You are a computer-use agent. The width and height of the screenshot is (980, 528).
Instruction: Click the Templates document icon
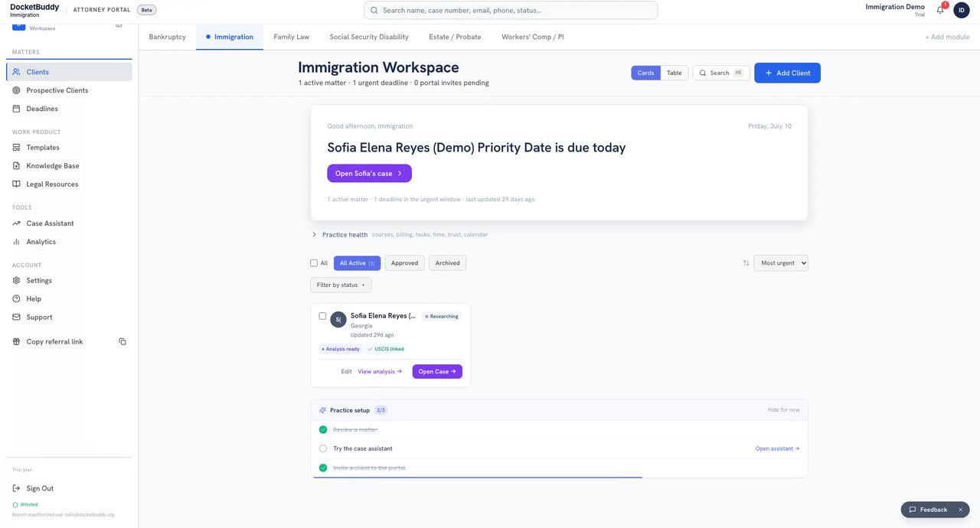point(16,147)
